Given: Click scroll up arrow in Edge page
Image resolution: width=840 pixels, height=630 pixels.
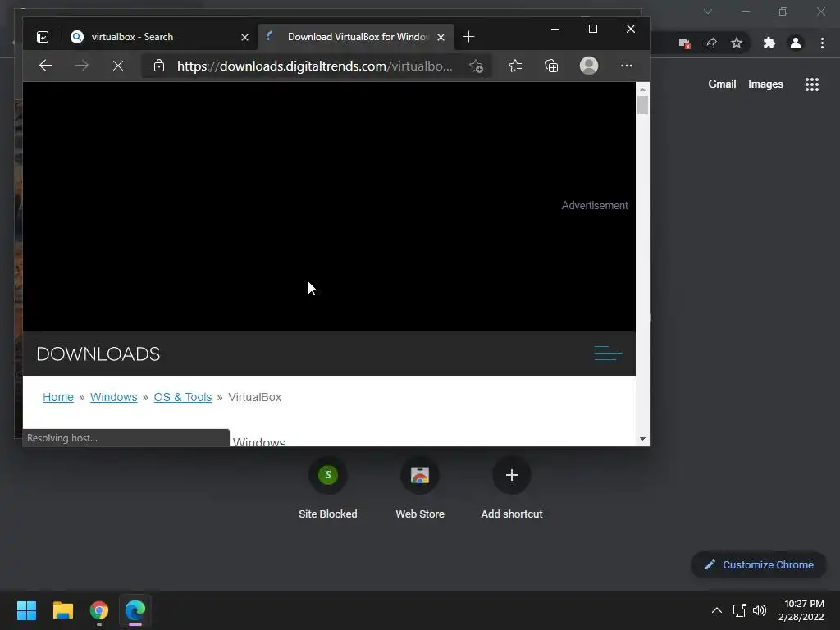Looking at the screenshot, I should coord(642,89).
